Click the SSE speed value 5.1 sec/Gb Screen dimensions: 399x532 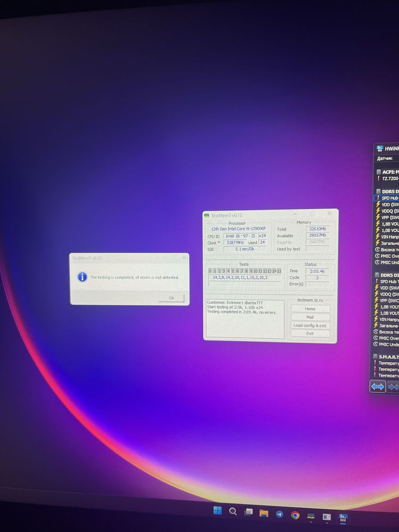point(245,249)
